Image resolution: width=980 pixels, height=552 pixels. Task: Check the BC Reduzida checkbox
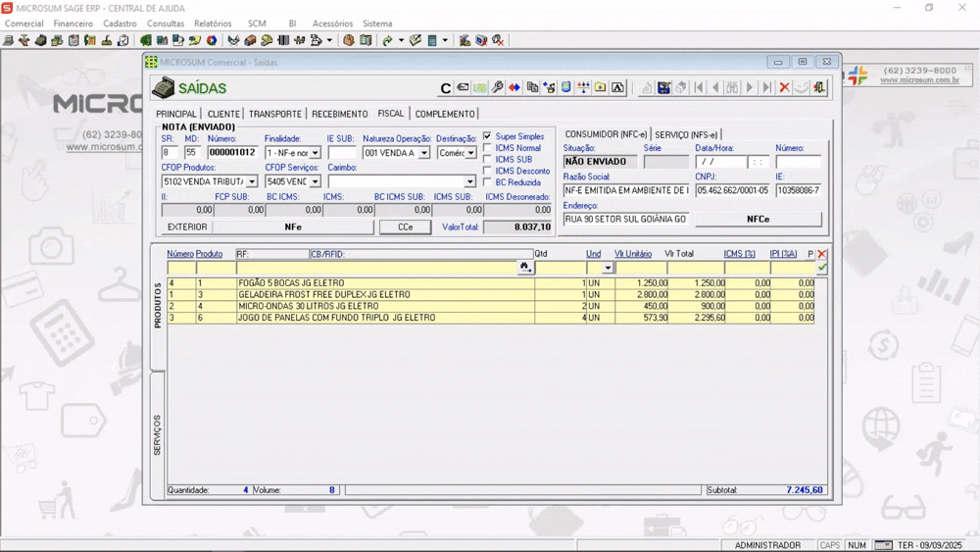[488, 182]
